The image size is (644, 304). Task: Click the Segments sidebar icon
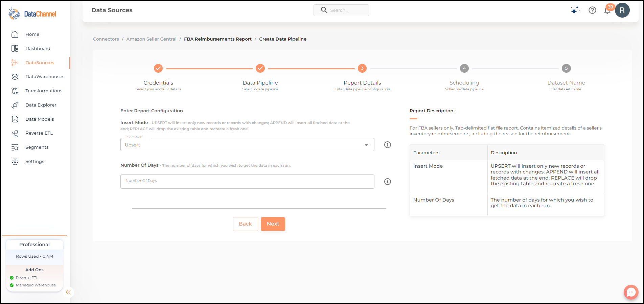click(x=15, y=147)
